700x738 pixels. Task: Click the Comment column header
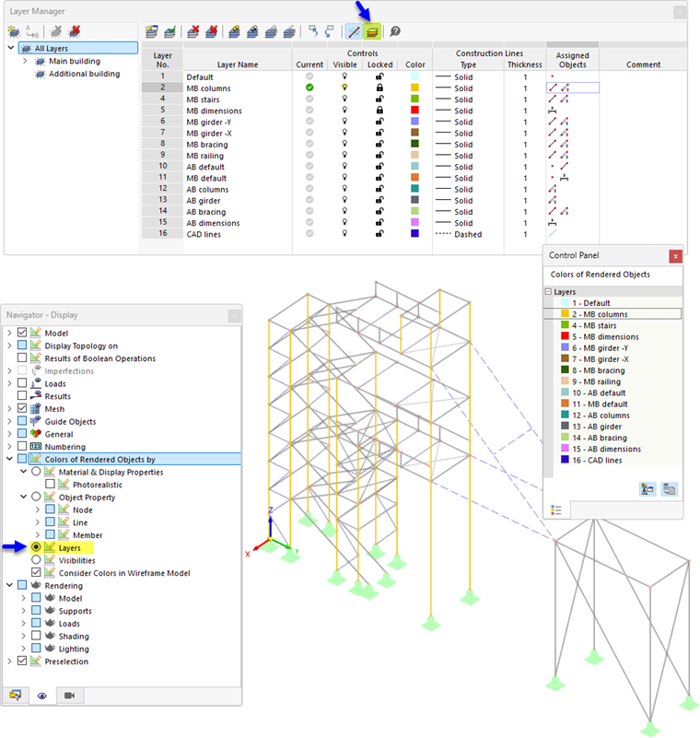click(643, 64)
